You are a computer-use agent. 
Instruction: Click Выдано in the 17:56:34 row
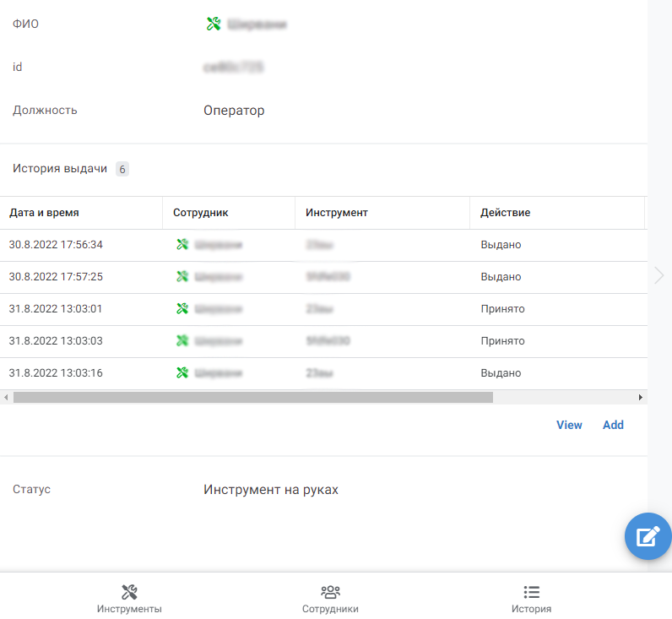pos(501,245)
